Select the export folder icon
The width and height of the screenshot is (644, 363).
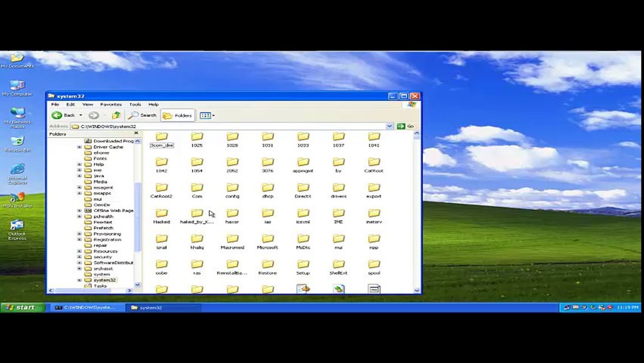(x=374, y=188)
